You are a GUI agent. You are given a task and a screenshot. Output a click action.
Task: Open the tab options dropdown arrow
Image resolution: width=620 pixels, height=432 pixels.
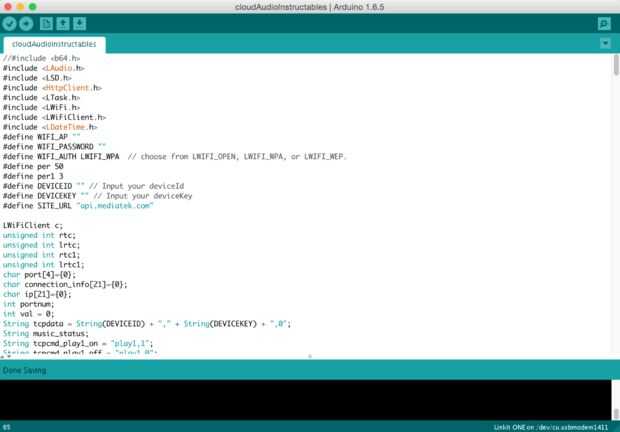[605, 43]
